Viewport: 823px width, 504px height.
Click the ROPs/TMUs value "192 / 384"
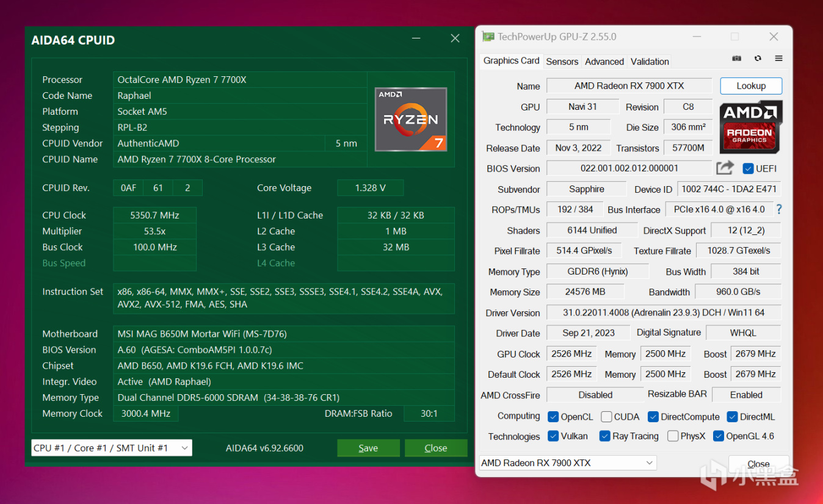(x=575, y=209)
